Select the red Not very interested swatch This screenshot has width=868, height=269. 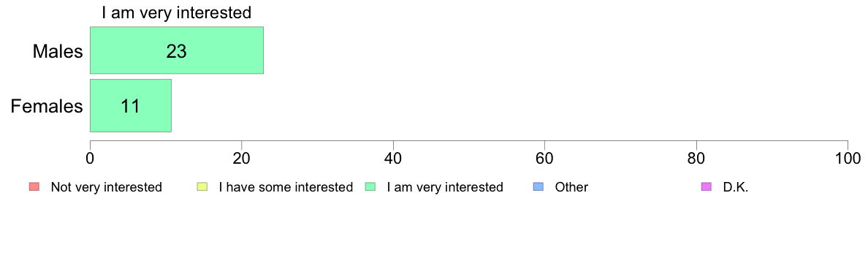click(x=33, y=187)
